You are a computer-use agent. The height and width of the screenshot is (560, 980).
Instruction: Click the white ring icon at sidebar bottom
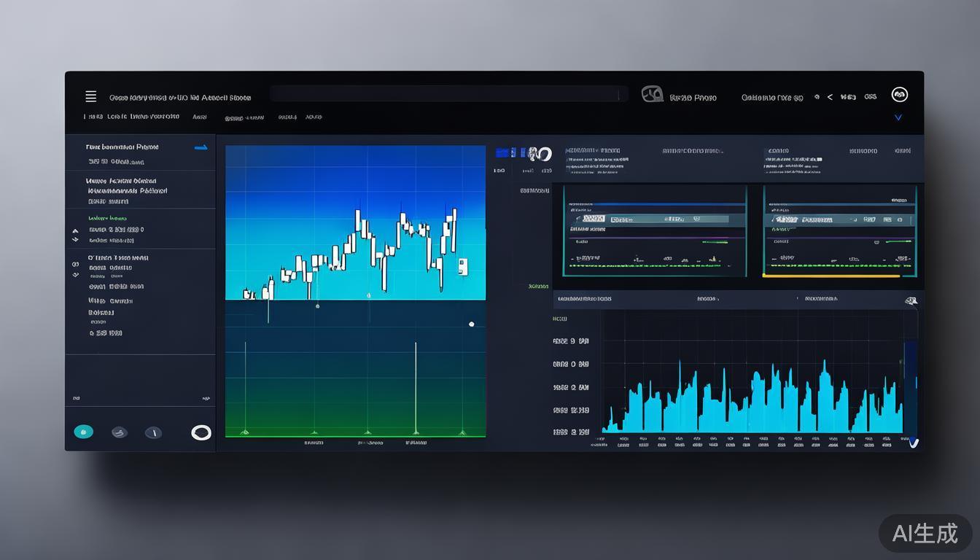point(201,432)
